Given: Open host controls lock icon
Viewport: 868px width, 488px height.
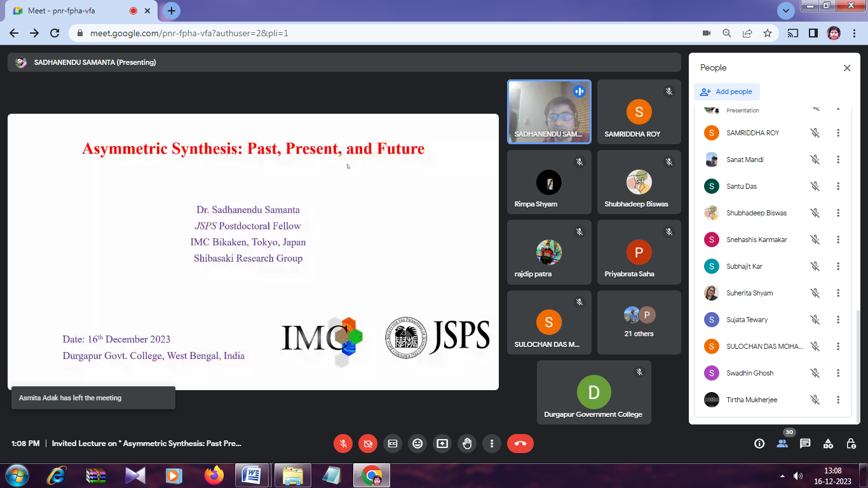Looking at the screenshot, I should [x=851, y=444].
